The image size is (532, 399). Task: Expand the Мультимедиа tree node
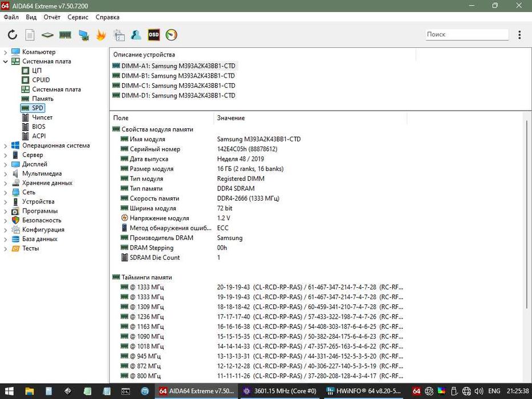coord(5,174)
